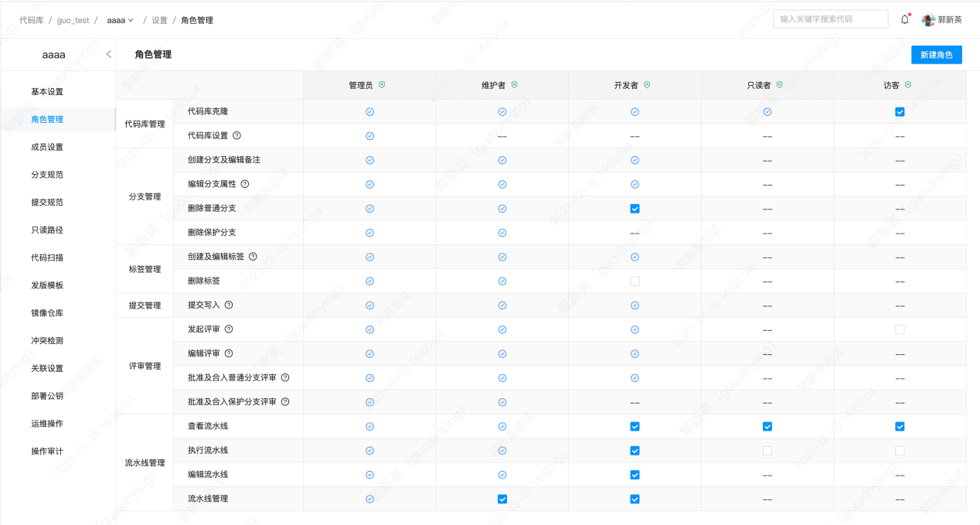Image resolution: width=980 pixels, height=525 pixels.
Task: Collapse the aaaa settings sidebar
Action: [108, 55]
